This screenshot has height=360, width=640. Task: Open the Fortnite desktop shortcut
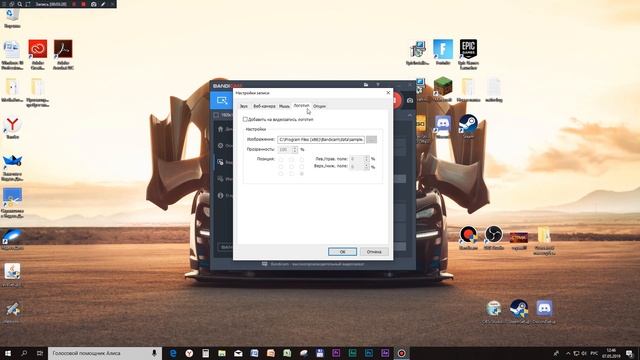[443, 52]
